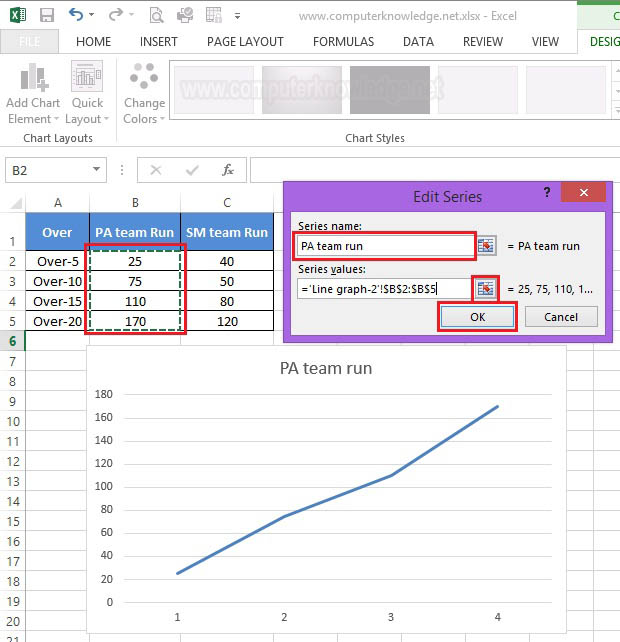Expand the Name Box dropdown arrow

97,169
